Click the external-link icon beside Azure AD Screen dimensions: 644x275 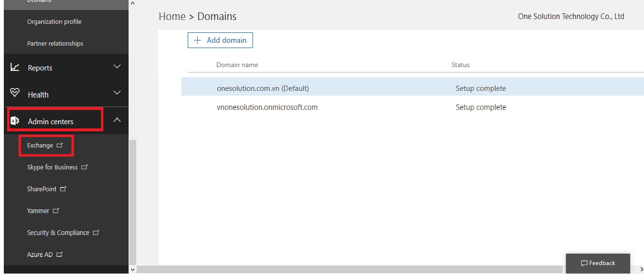pyautogui.click(x=60, y=255)
